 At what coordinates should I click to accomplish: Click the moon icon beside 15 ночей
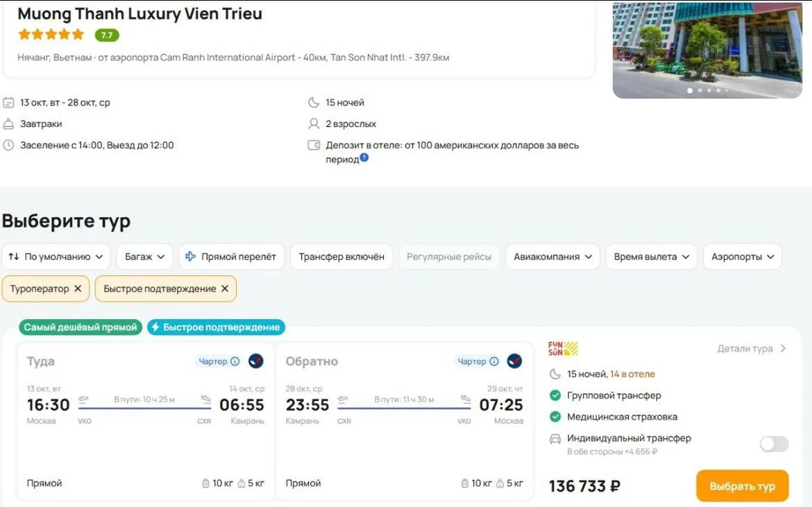coord(314,103)
